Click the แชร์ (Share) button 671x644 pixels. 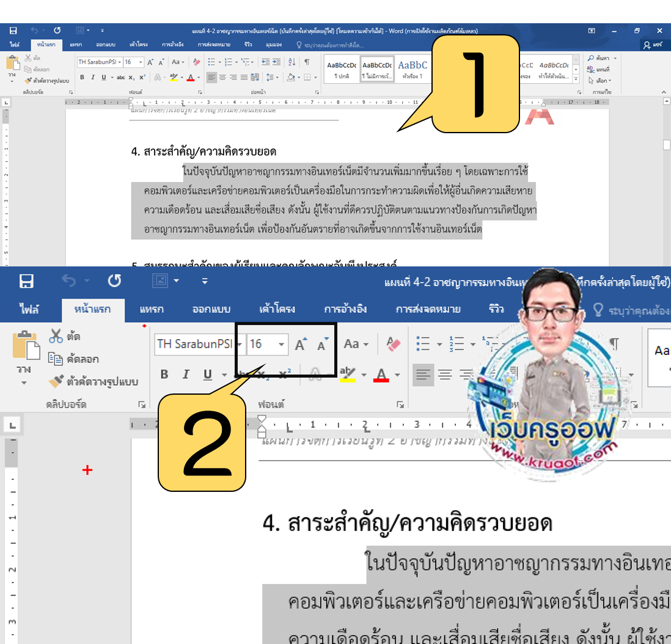pyautogui.click(x=655, y=45)
